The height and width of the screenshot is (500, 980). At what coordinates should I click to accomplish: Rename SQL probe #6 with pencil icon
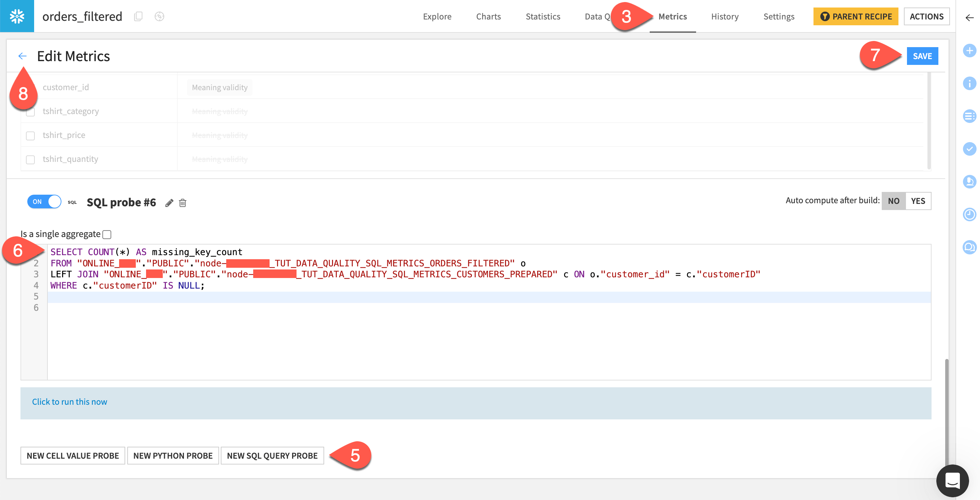coord(169,203)
